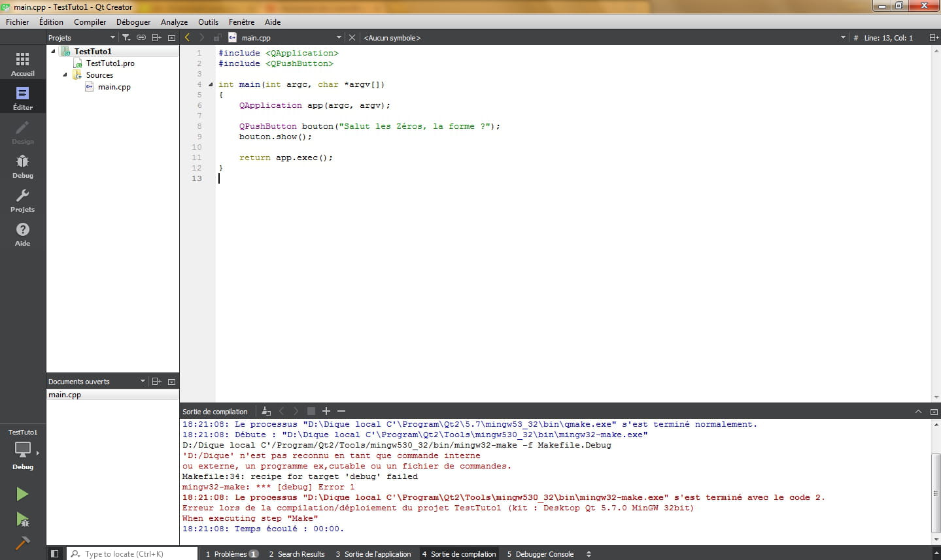Show the Search Results tab
The width and height of the screenshot is (941, 560).
(x=297, y=554)
